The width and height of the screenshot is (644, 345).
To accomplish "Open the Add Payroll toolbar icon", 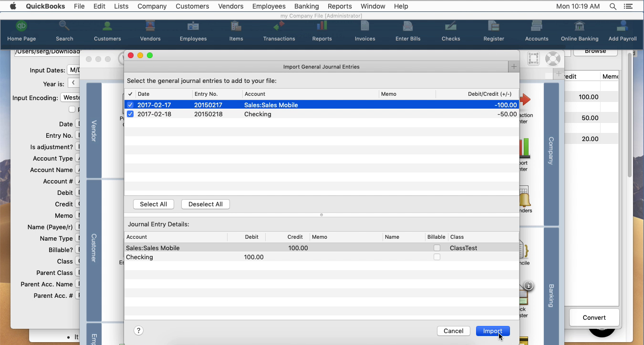I will (623, 31).
